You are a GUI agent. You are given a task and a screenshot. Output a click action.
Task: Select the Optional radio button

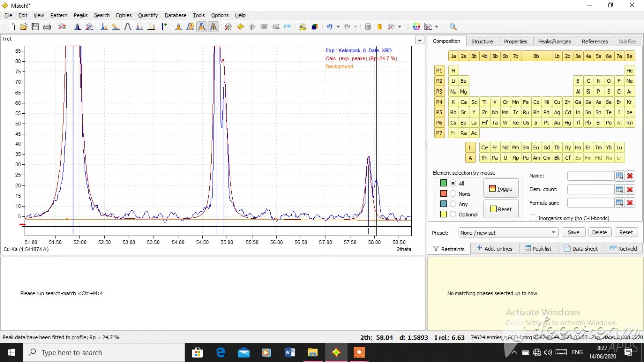(453, 214)
